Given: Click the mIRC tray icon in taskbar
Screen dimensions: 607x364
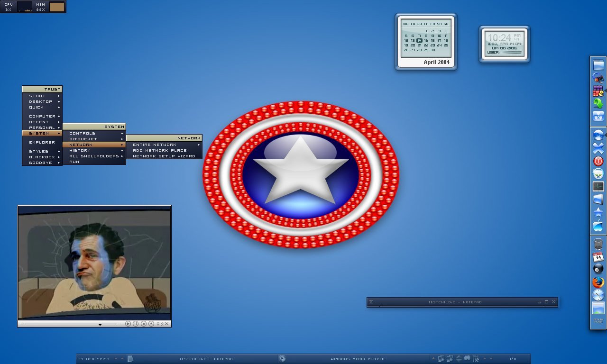Looking at the screenshot, I should tap(476, 359).
